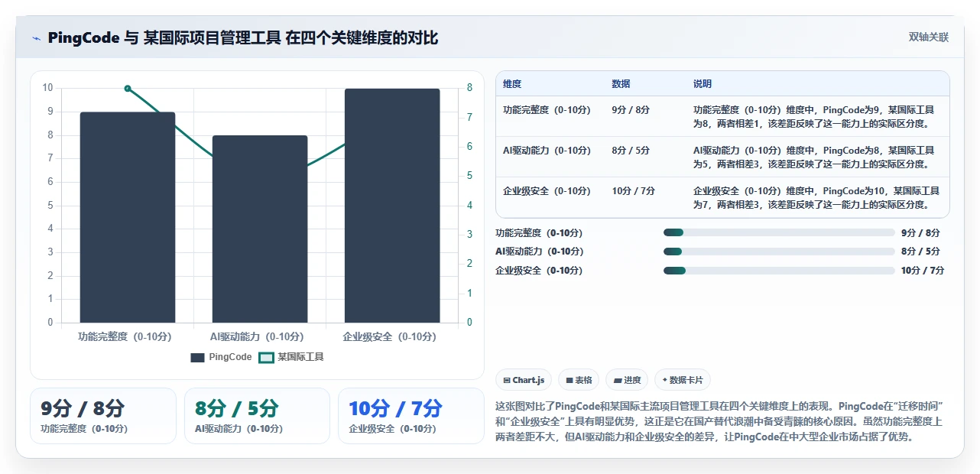This screenshot has height=474, width=980.
Task: Click the line chart point at value 10
Action: pyautogui.click(x=128, y=89)
